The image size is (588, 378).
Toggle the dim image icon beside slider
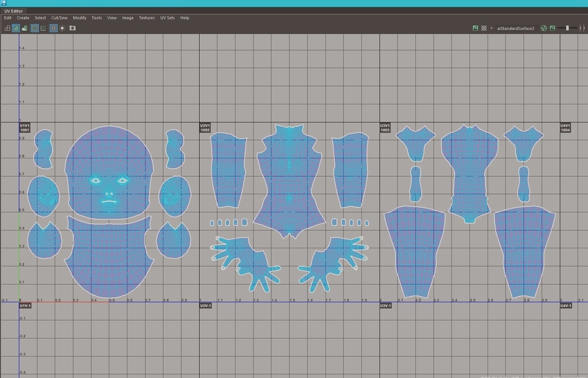[552, 28]
